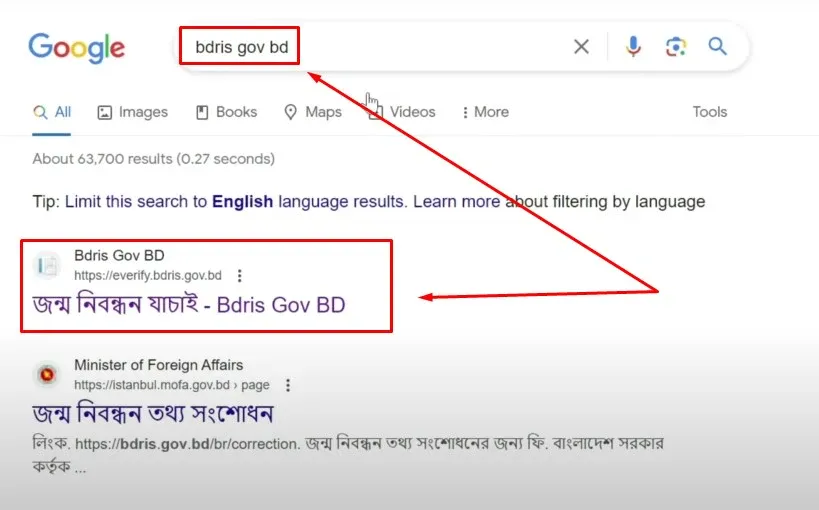Open the istanbul.mofa.gov.bd URL line

click(x=172, y=385)
